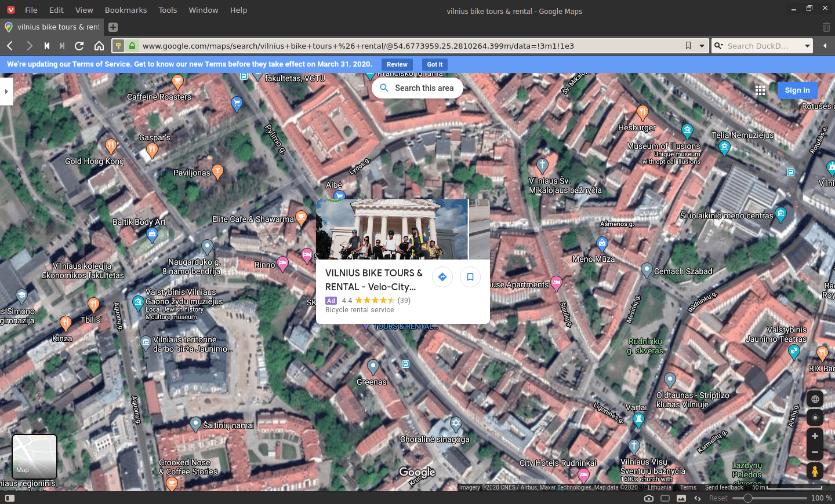This screenshot has height=504, width=835.
Task: Open the Bookmarks menu
Action: 125,10
